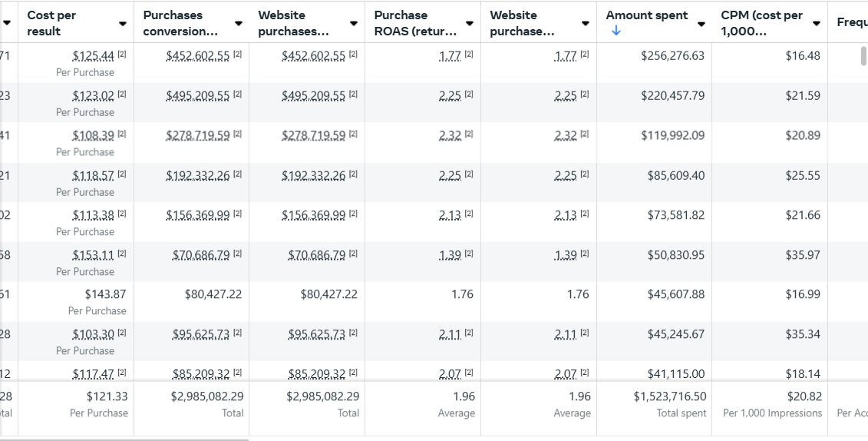Open Purchases conversion column dropdown arrow
The image size is (868, 441).
pos(238,23)
